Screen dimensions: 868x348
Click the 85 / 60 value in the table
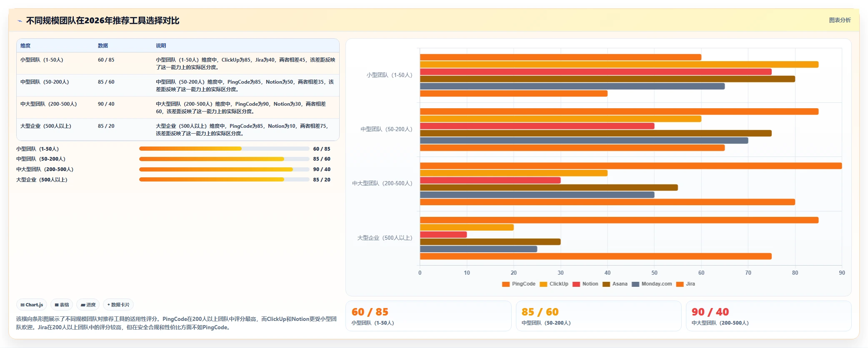[x=106, y=82]
